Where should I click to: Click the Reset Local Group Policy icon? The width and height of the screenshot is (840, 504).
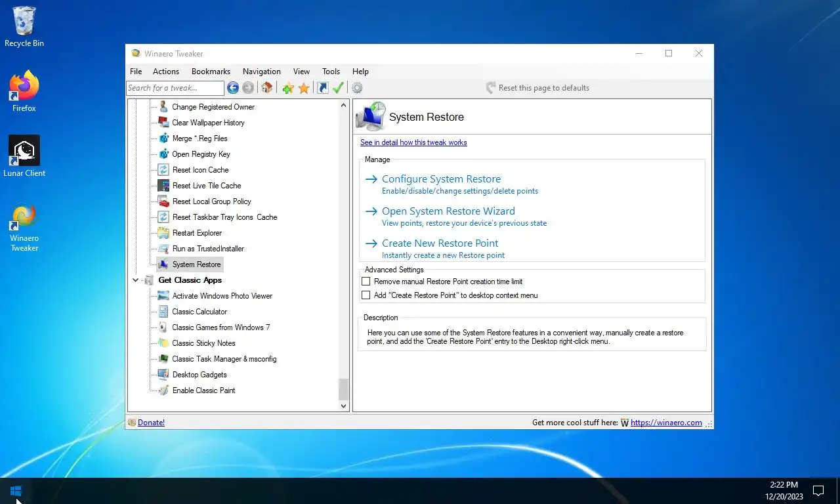click(163, 201)
